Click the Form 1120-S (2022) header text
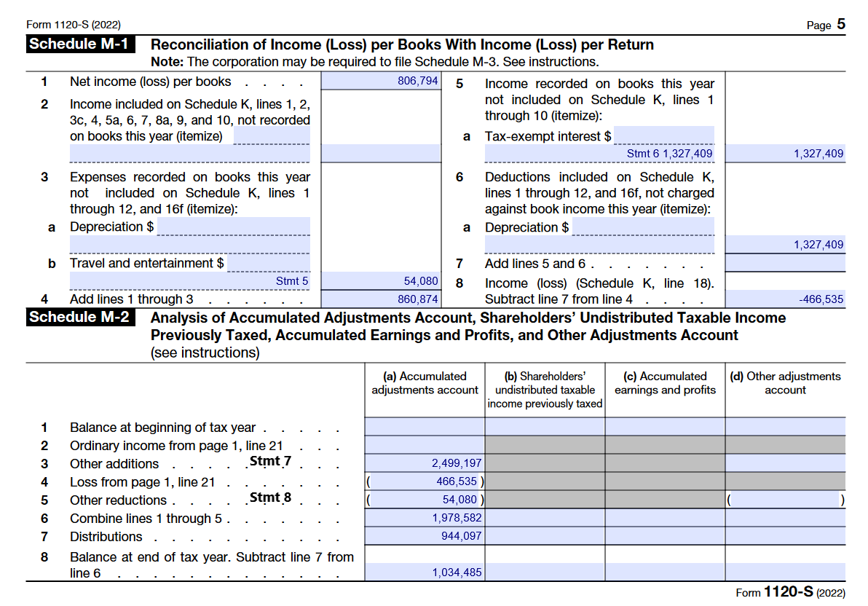868x606 pixels. point(73,24)
